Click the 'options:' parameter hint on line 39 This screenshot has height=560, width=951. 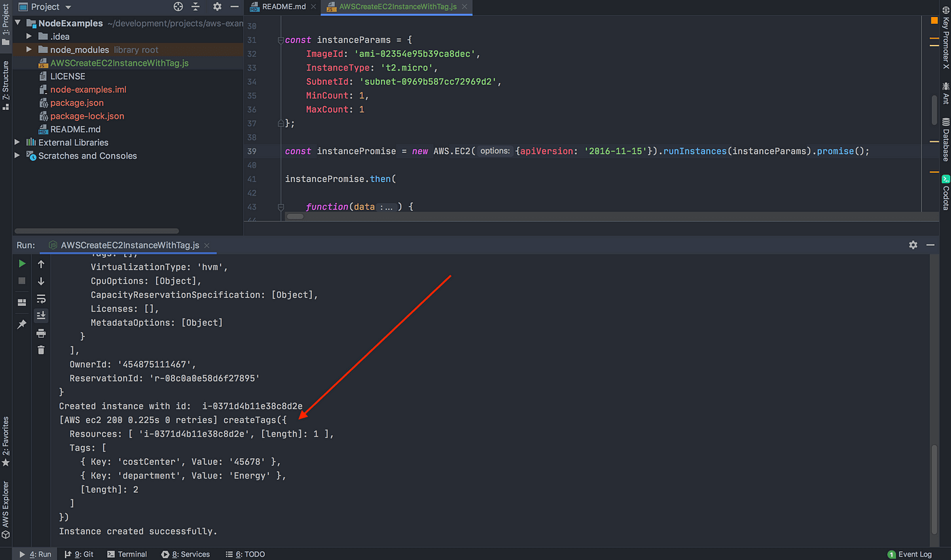click(x=495, y=151)
